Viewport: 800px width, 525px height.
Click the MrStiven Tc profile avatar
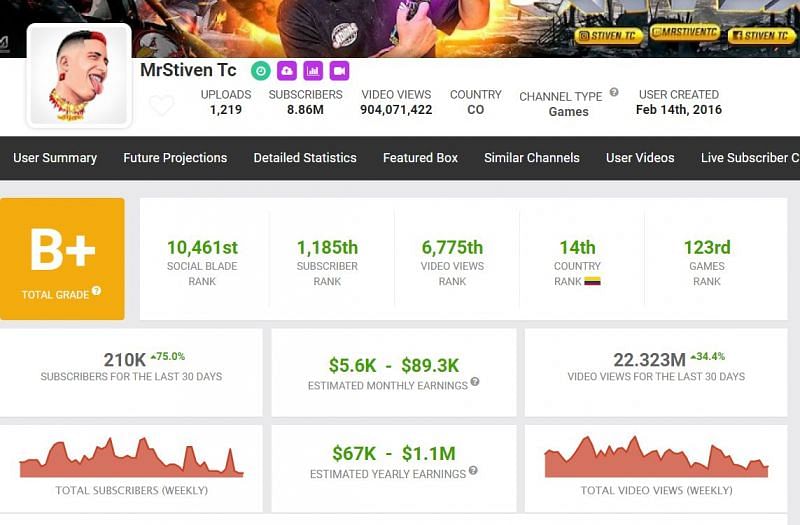80,76
